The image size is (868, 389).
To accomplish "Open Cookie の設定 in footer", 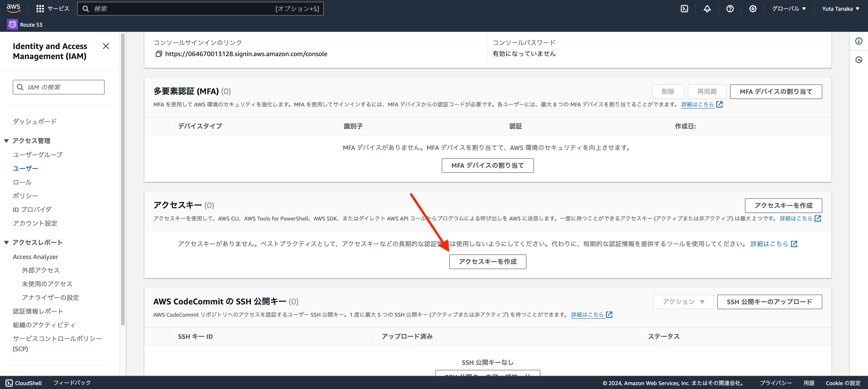I will (x=843, y=383).
